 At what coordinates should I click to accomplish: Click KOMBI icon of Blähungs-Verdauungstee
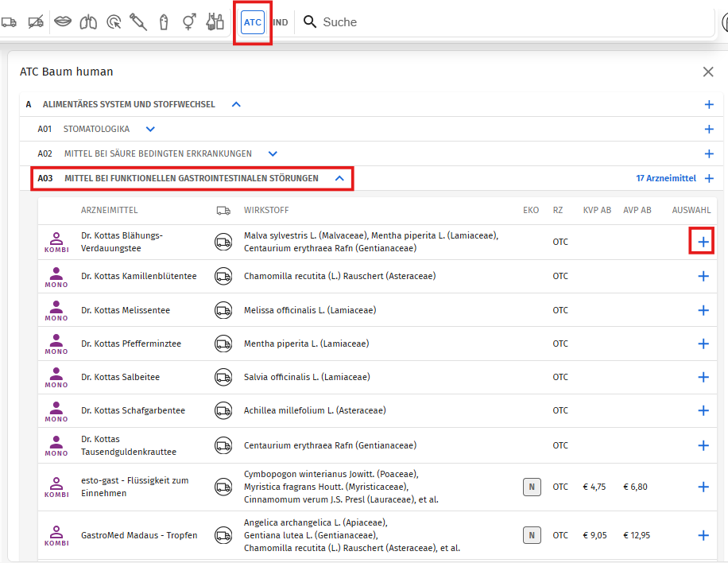point(56,243)
